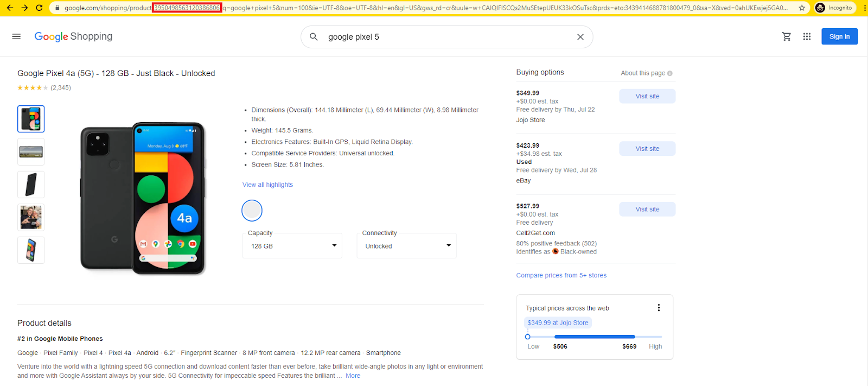Open the Capacity dropdown showing 128 GB

pyautogui.click(x=292, y=246)
